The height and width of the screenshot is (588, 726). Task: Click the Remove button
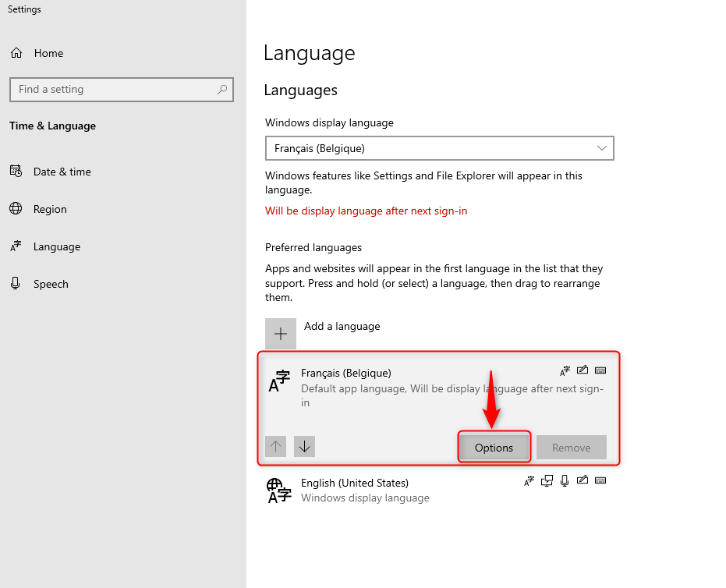click(572, 448)
